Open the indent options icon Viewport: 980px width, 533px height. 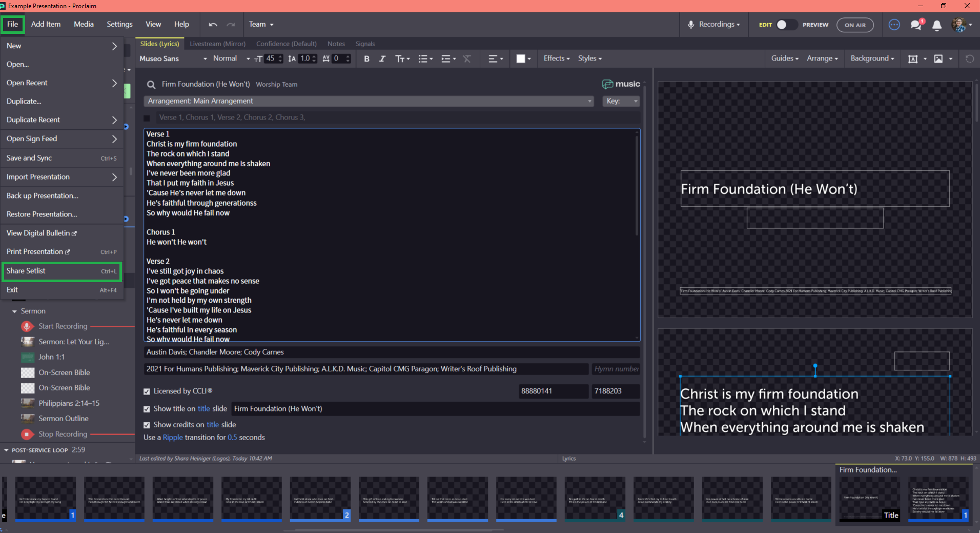[x=448, y=58]
